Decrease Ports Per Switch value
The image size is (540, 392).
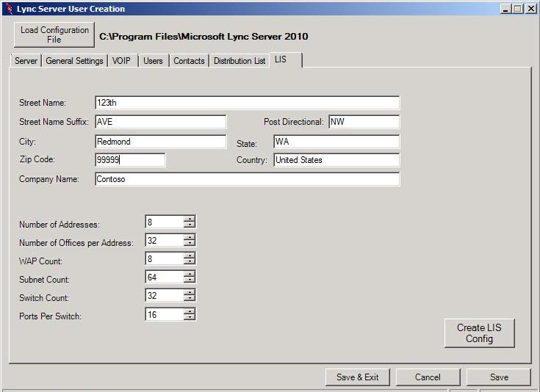click(190, 316)
